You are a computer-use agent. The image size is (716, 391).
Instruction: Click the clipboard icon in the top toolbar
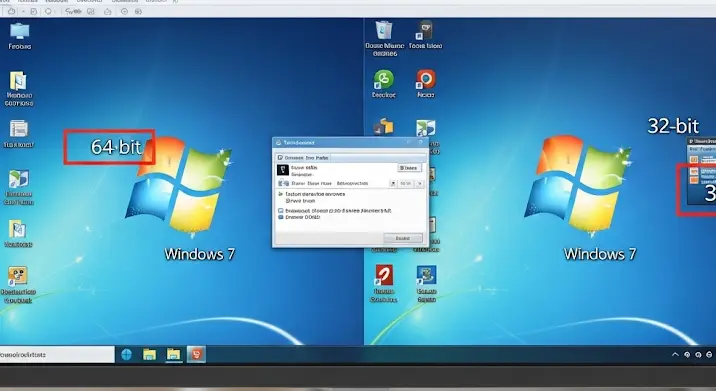coord(33,11)
